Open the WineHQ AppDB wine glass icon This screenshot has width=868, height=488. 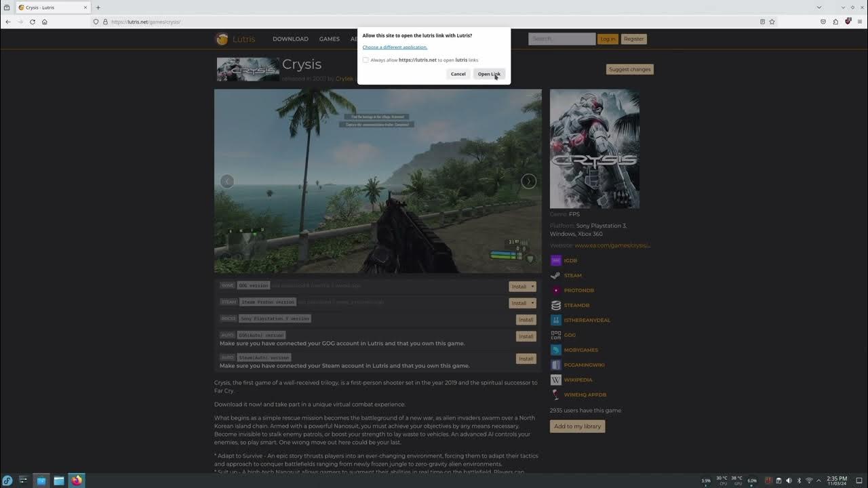pos(556,394)
